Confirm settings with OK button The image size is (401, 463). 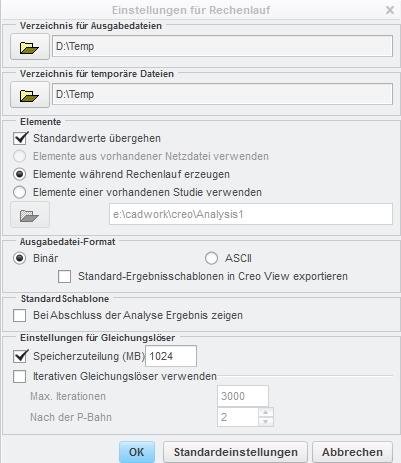pos(137,452)
